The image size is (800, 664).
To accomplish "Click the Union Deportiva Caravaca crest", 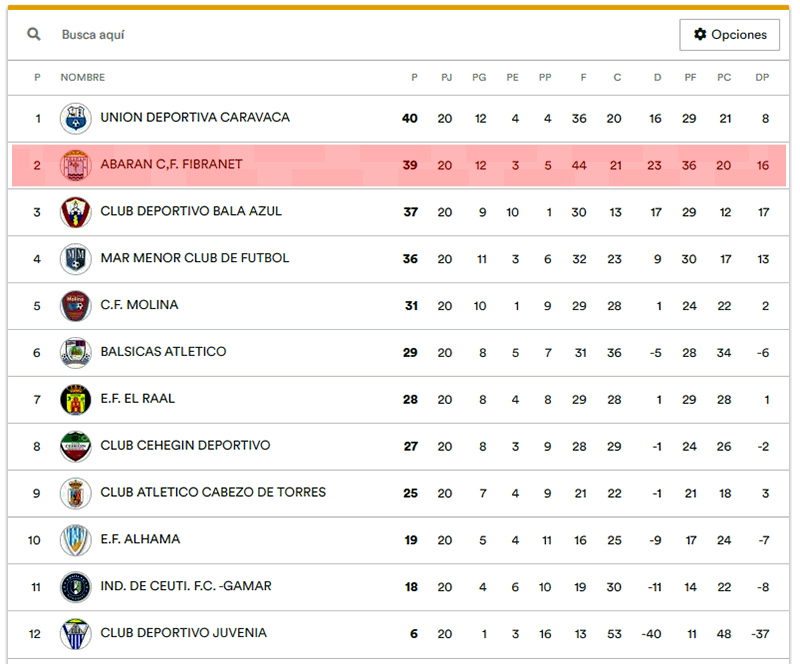I will click(x=75, y=118).
